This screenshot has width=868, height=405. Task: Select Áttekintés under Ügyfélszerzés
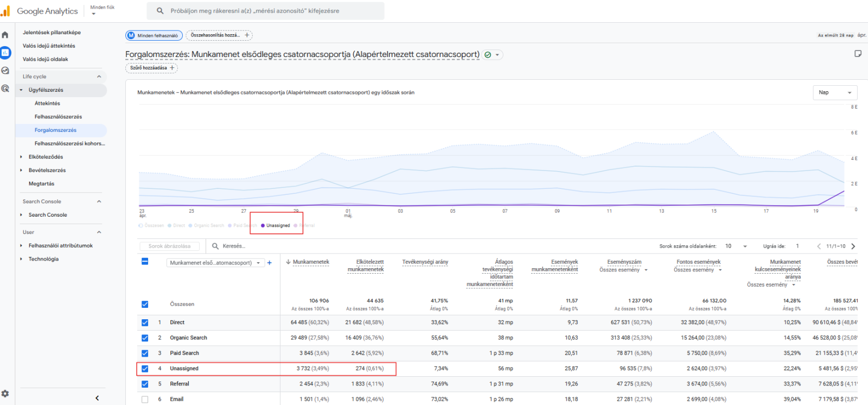(47, 103)
